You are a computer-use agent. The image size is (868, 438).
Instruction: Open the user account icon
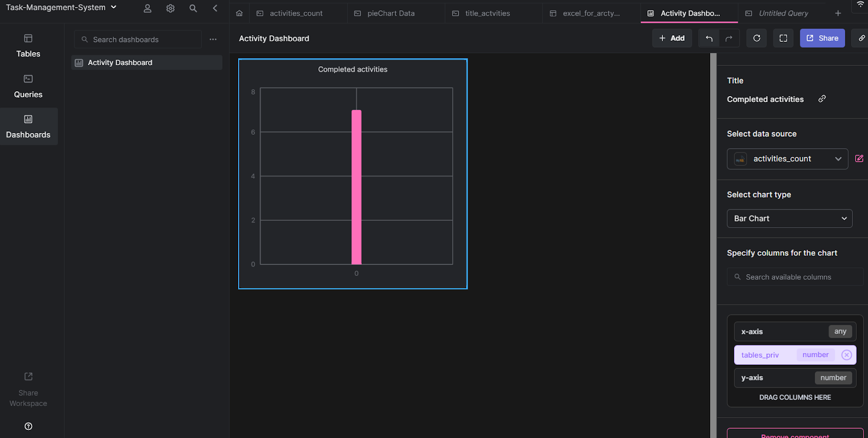pos(148,8)
